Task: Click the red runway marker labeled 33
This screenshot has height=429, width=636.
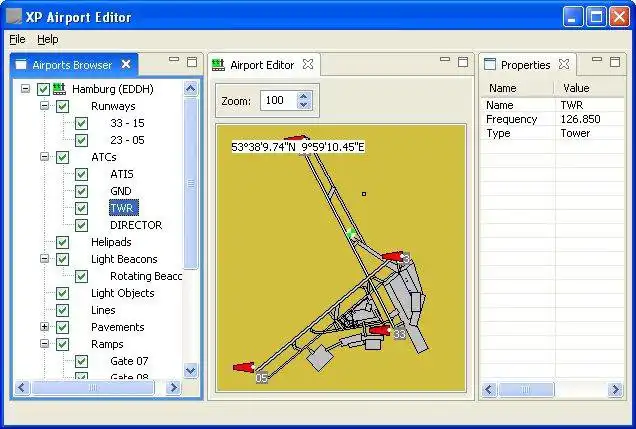Action: [380, 330]
